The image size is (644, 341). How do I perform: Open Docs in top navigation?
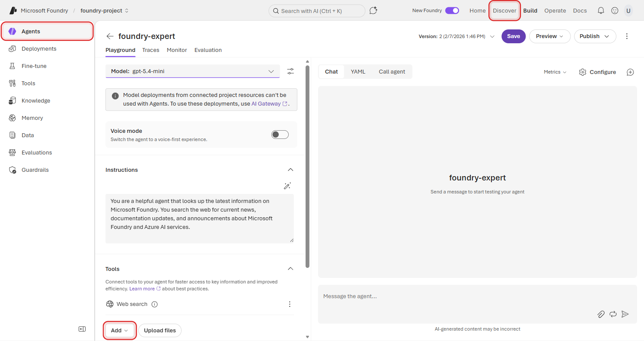580,10
